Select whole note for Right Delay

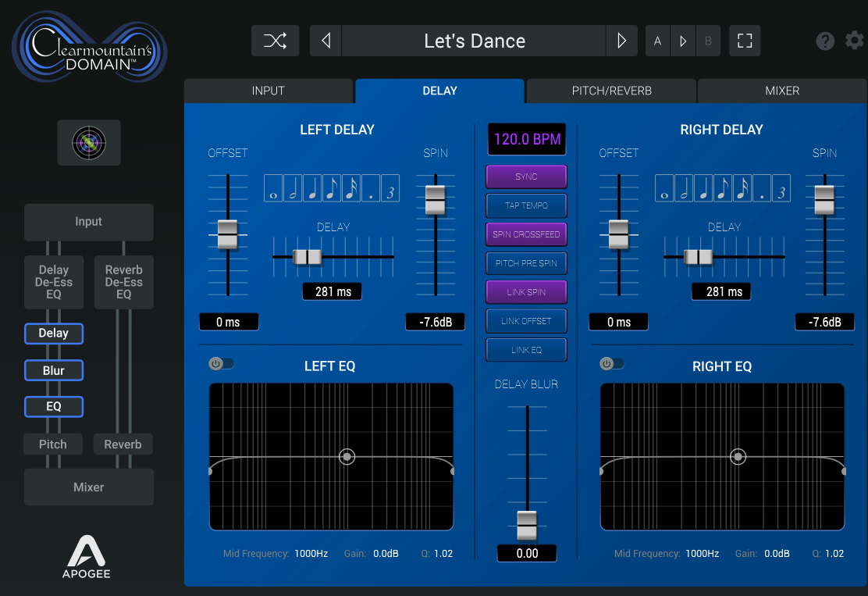[664, 187]
